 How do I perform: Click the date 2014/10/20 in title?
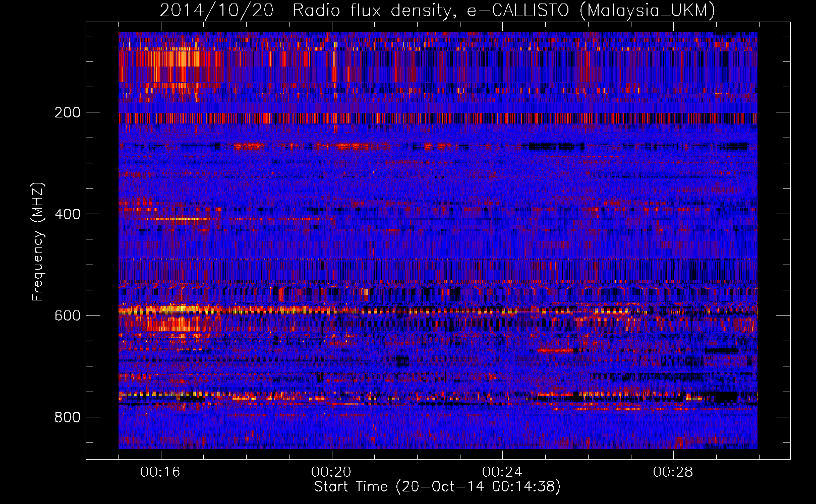pyautogui.click(x=217, y=10)
